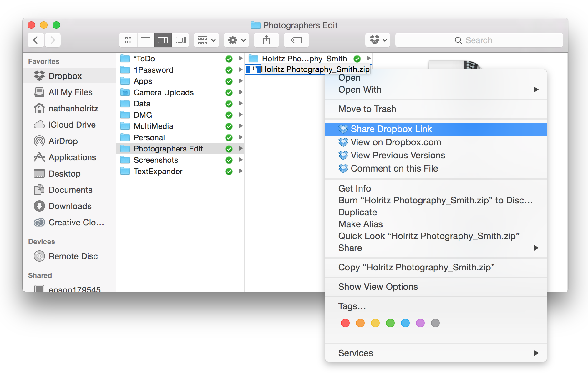Open the Services submenu

pos(436,353)
